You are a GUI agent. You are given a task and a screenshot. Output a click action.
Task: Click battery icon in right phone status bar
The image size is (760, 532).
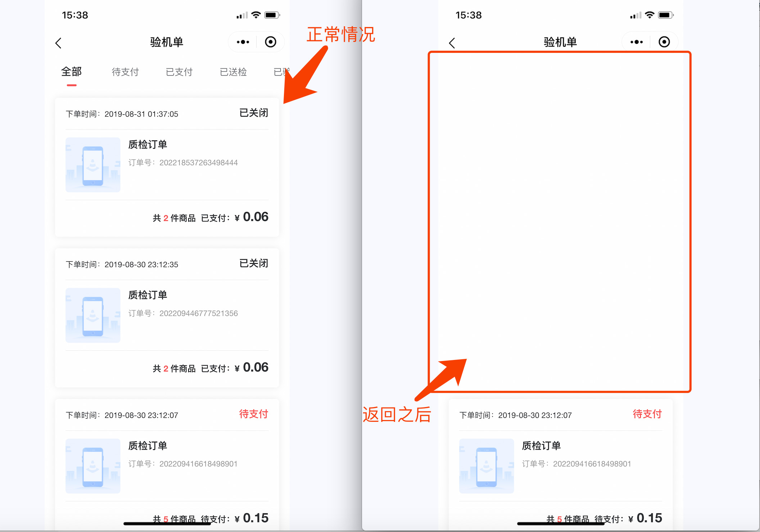[665, 15]
